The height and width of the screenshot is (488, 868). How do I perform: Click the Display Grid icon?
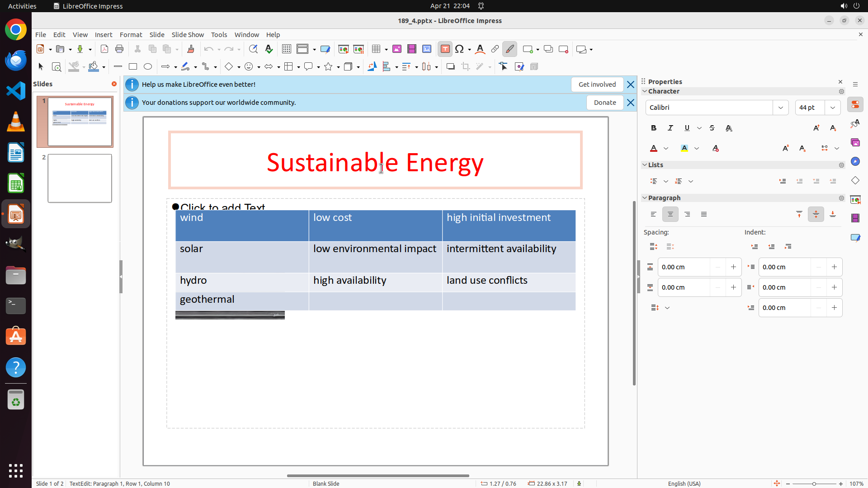(287, 49)
